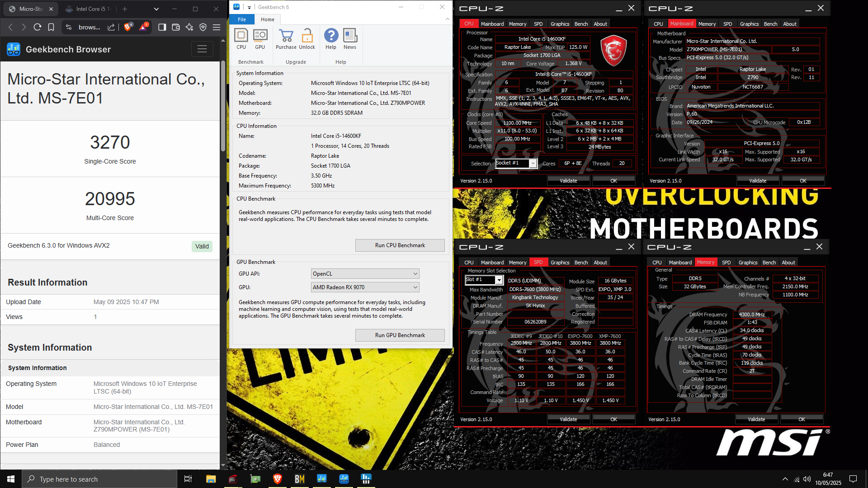Open Task View on the taskbar
868x488 pixels.
tap(188, 479)
